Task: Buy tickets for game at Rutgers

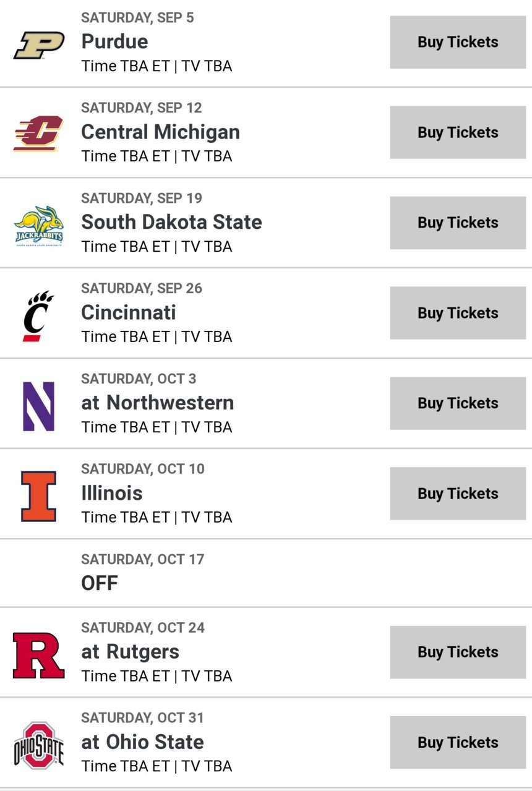Action: point(458,652)
